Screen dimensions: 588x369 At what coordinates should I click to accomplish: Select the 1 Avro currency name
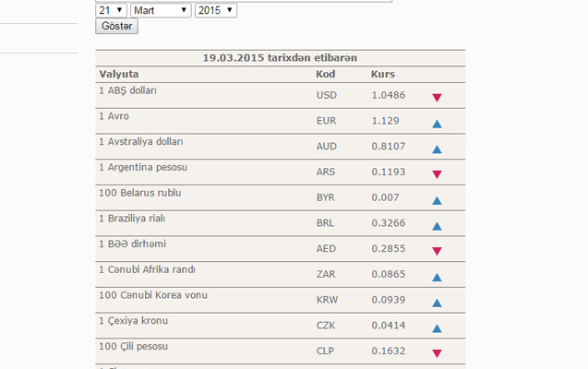click(114, 116)
